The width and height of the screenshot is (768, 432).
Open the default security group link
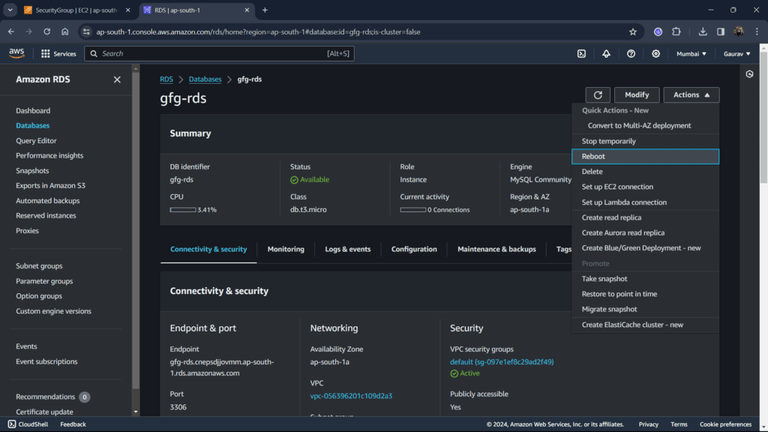point(502,362)
